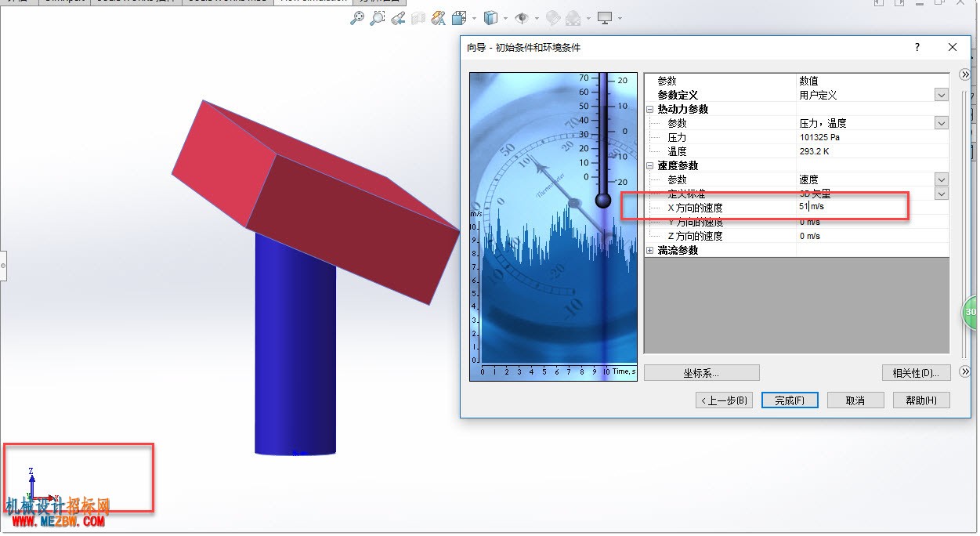The height and width of the screenshot is (536, 980).
Task: Open the View Settings dropdown arrow
Action: [620, 18]
